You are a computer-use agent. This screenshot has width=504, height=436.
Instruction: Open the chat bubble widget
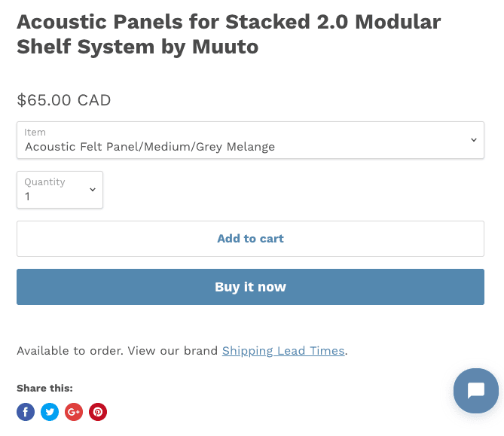coord(475,391)
